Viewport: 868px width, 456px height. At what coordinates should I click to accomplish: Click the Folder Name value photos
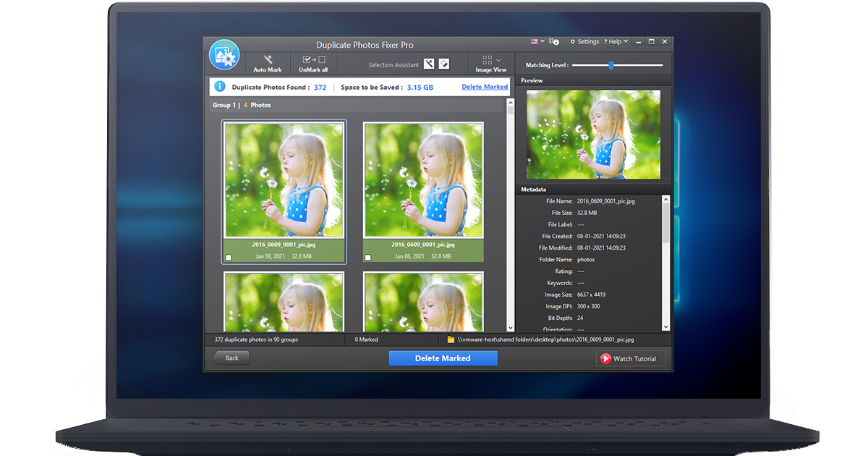(x=586, y=259)
